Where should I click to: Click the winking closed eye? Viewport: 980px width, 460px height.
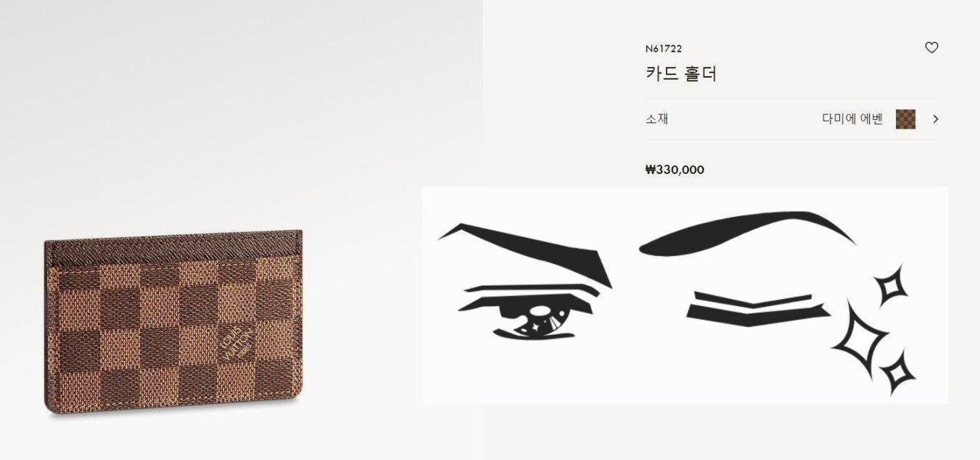pos(756,308)
